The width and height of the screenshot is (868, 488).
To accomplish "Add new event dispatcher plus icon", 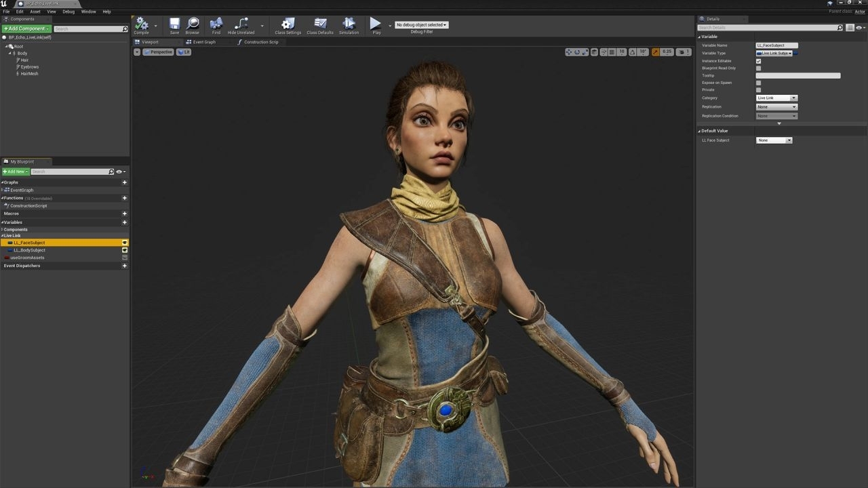I will pyautogui.click(x=124, y=266).
